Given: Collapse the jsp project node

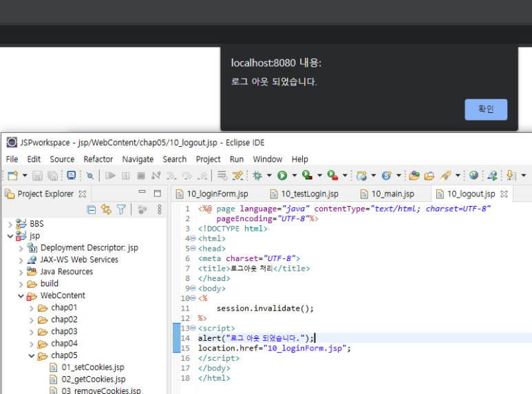Looking at the screenshot, I should coord(10,236).
